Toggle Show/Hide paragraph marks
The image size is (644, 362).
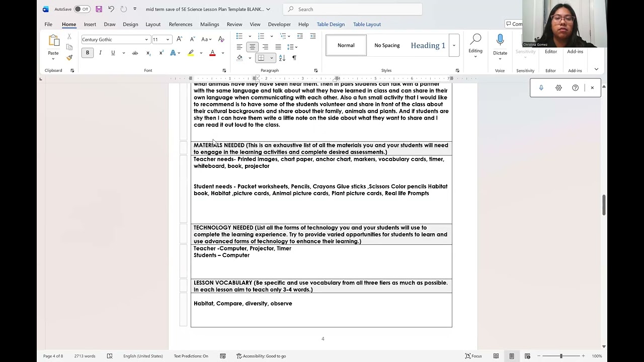coord(294,58)
